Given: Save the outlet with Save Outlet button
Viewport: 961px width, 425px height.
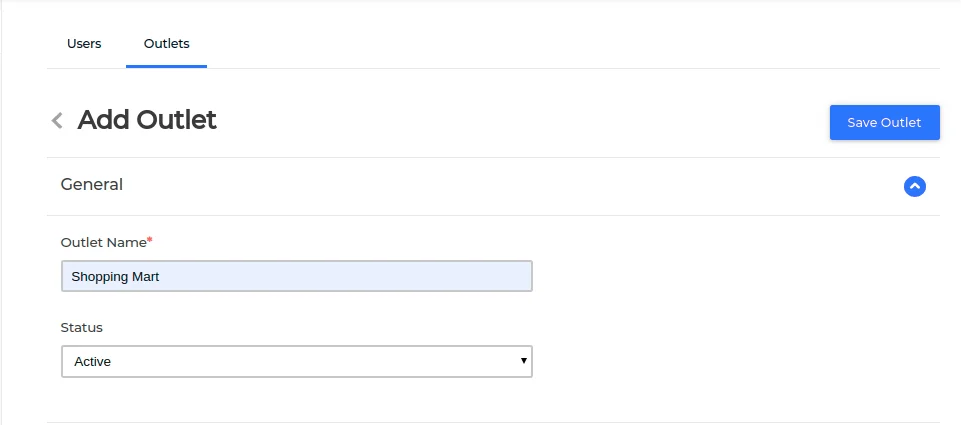Looking at the screenshot, I should (884, 122).
